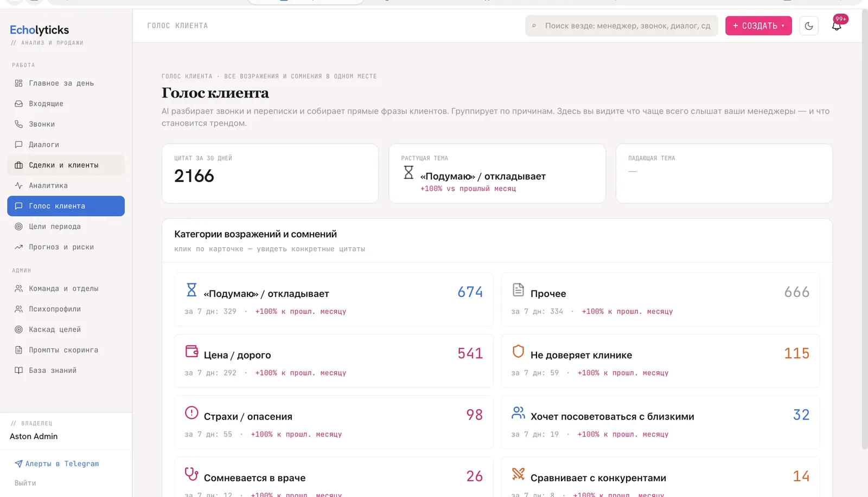Open Прогноз и риски menu item
Viewport: 868px width, 497px height.
click(66, 247)
